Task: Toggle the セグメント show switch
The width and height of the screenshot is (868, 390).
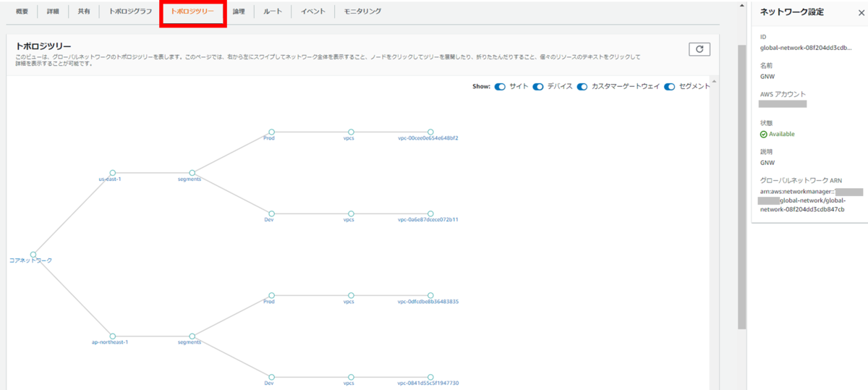Action: (670, 86)
